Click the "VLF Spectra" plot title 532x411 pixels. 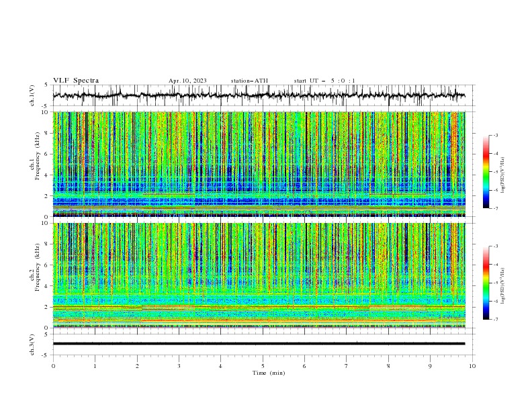pyautogui.click(x=76, y=81)
